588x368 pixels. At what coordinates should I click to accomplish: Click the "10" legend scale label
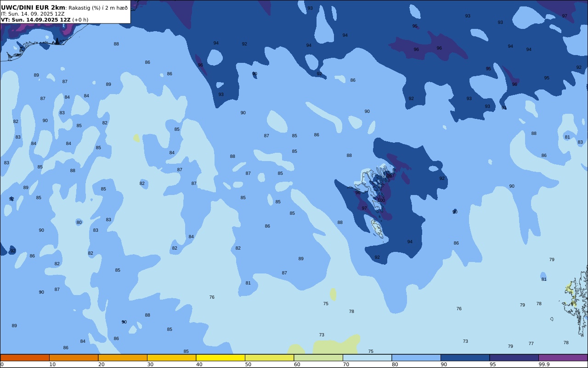pos(52,364)
